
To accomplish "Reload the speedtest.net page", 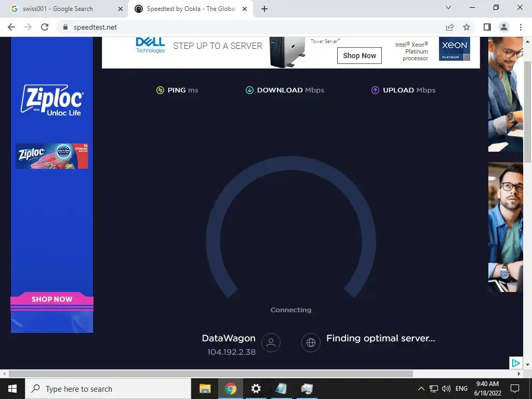I will (45, 27).
